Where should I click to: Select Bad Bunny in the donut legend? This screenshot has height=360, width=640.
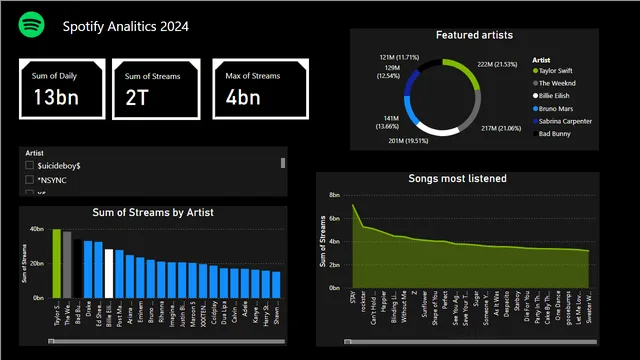[x=552, y=134]
